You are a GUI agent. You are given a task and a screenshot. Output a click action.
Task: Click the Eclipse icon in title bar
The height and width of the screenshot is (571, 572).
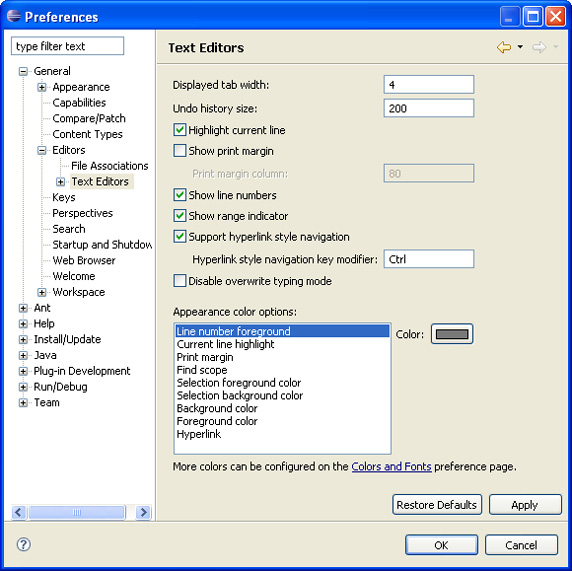14,16
